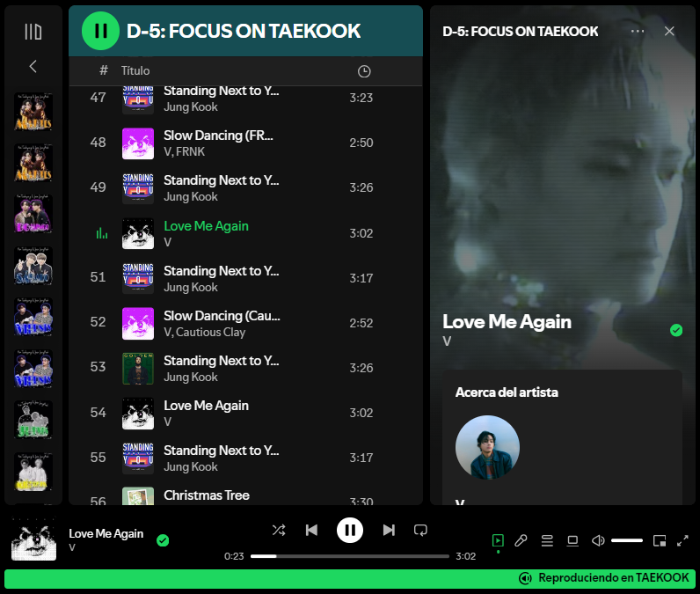700x594 pixels.
Task: Click Love Me Again title in Now Playing panel
Action: [507, 321]
